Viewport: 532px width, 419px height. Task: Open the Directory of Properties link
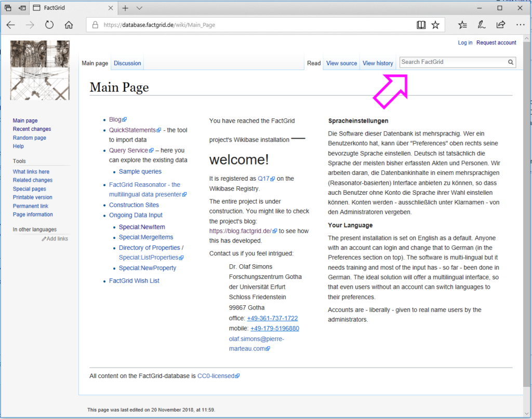(x=149, y=248)
